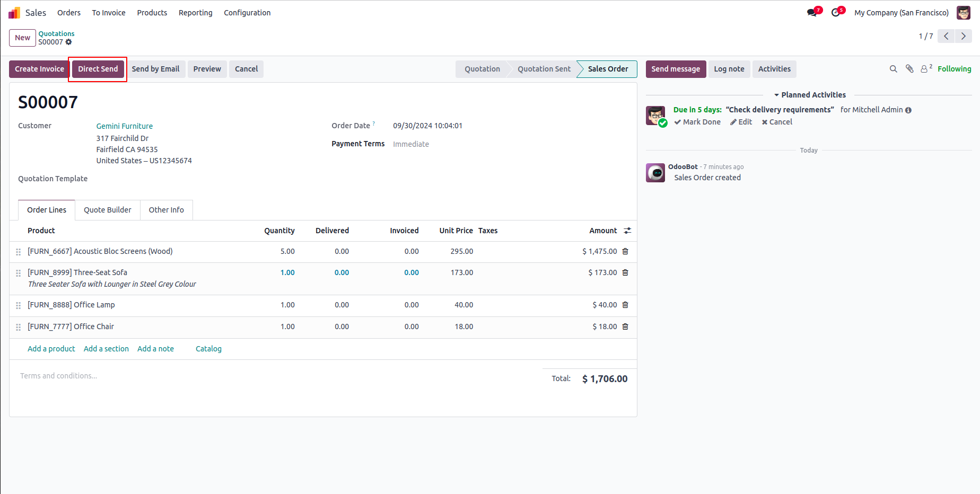
Task: Open the product Catalog
Action: pos(208,349)
